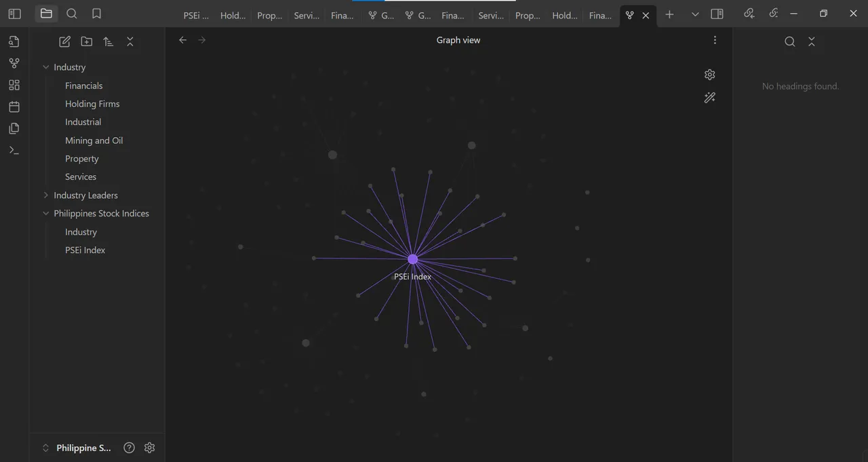The width and height of the screenshot is (868, 462).
Task: Open the tab list dropdown arrow
Action: tap(695, 14)
